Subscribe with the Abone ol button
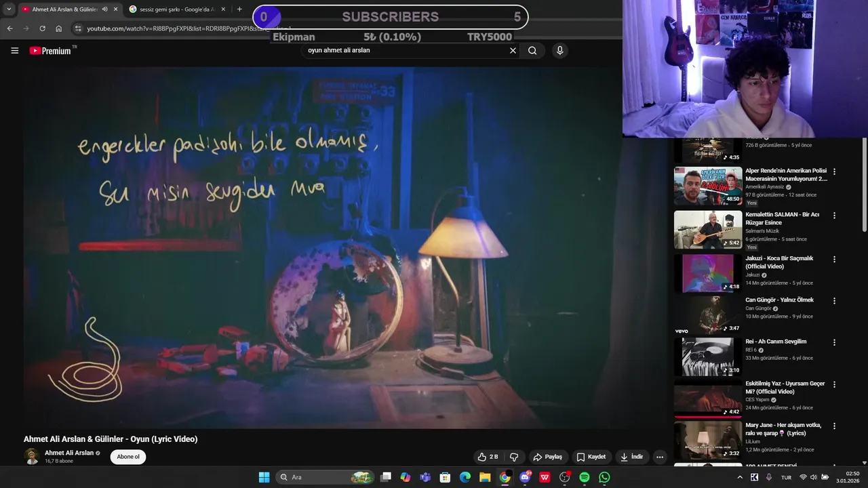This screenshot has height=488, width=868. pyautogui.click(x=128, y=457)
